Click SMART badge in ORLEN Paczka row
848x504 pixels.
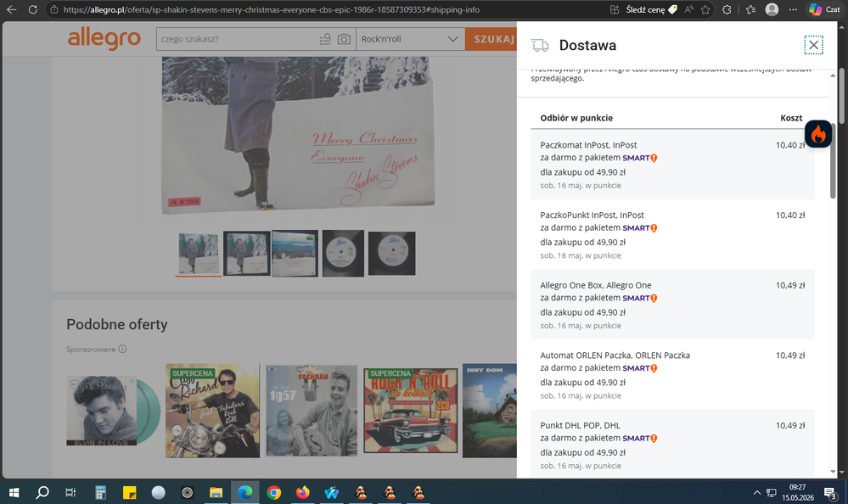639,368
